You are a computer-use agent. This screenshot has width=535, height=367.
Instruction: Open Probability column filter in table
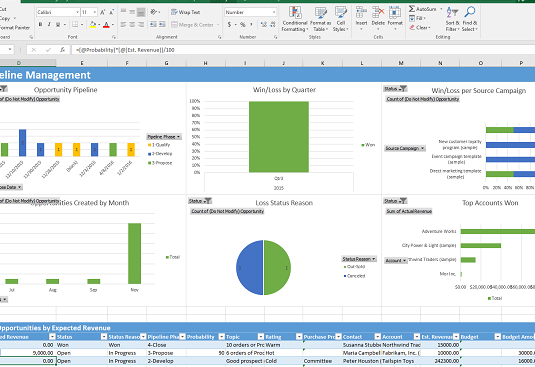(x=221, y=337)
